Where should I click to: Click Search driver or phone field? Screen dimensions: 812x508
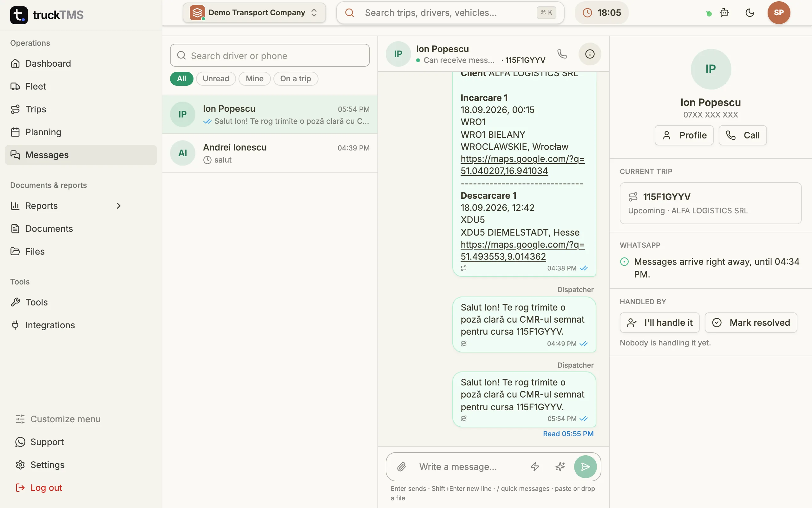pyautogui.click(x=270, y=56)
